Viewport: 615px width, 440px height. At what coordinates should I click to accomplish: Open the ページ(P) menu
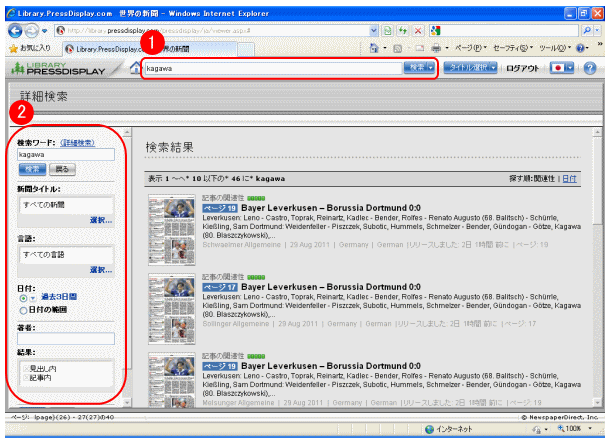click(470, 48)
